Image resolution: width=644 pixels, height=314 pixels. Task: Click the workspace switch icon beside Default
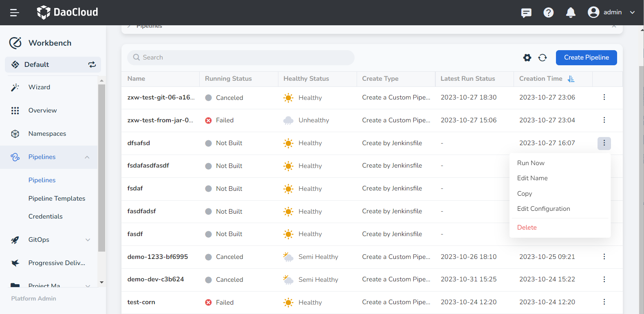(92, 64)
